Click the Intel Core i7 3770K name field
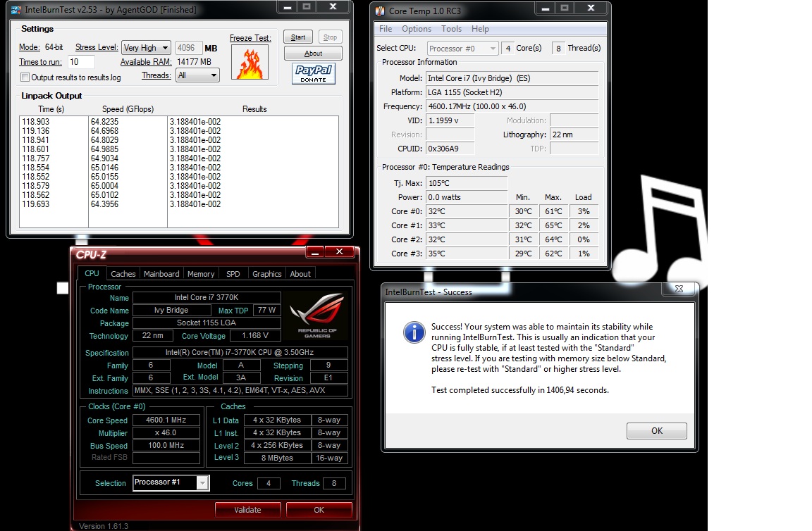Image resolution: width=812 pixels, height=531 pixels. tap(207, 298)
